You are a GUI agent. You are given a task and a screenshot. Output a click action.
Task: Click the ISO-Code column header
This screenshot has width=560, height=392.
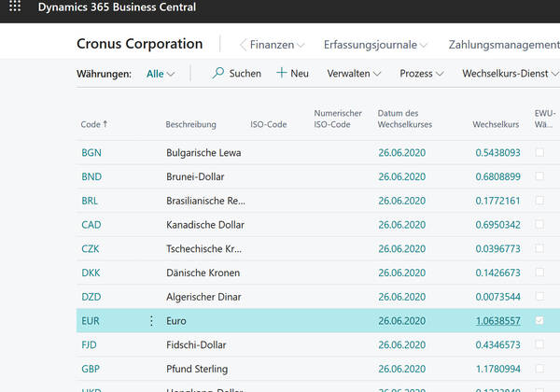point(269,124)
